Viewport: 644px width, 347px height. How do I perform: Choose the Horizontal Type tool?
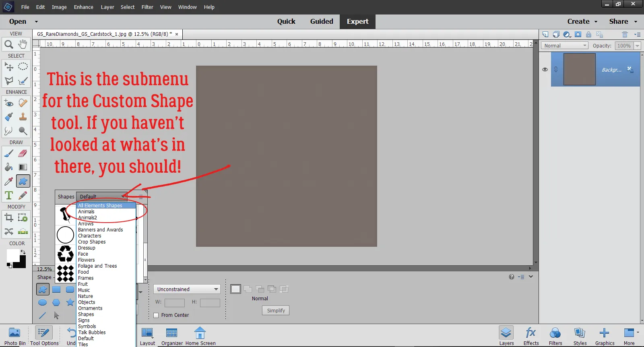8,196
